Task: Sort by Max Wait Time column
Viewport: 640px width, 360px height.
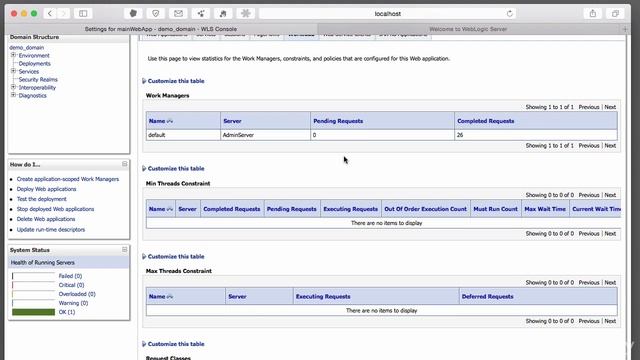Action: pos(545,209)
